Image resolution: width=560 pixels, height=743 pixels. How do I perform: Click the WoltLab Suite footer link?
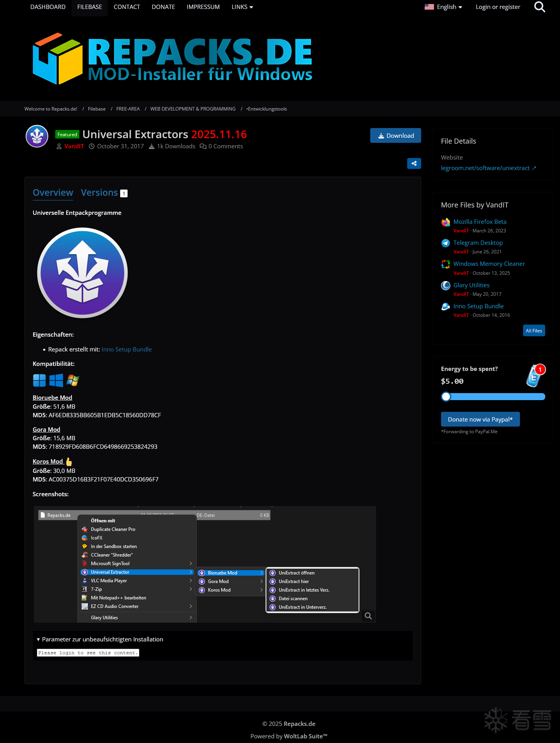point(306,736)
